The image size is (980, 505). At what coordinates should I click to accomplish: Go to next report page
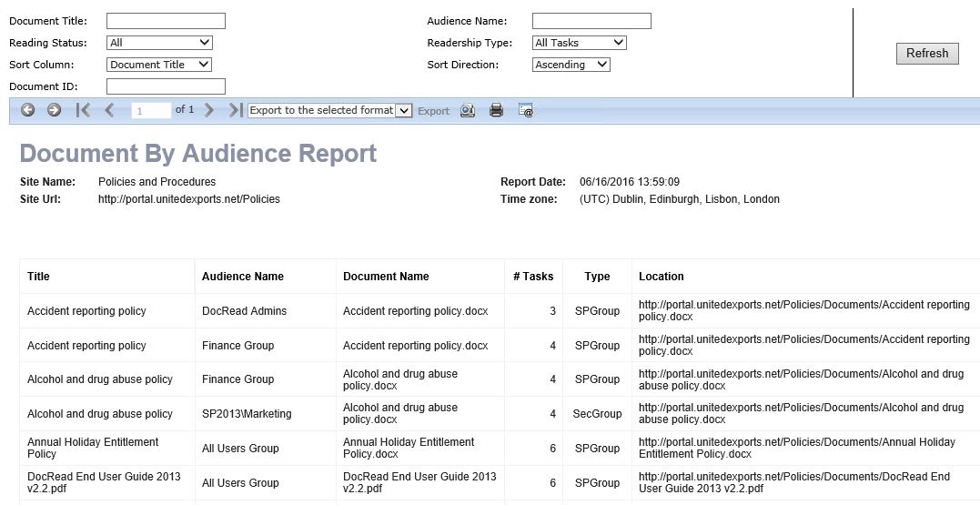point(209,110)
